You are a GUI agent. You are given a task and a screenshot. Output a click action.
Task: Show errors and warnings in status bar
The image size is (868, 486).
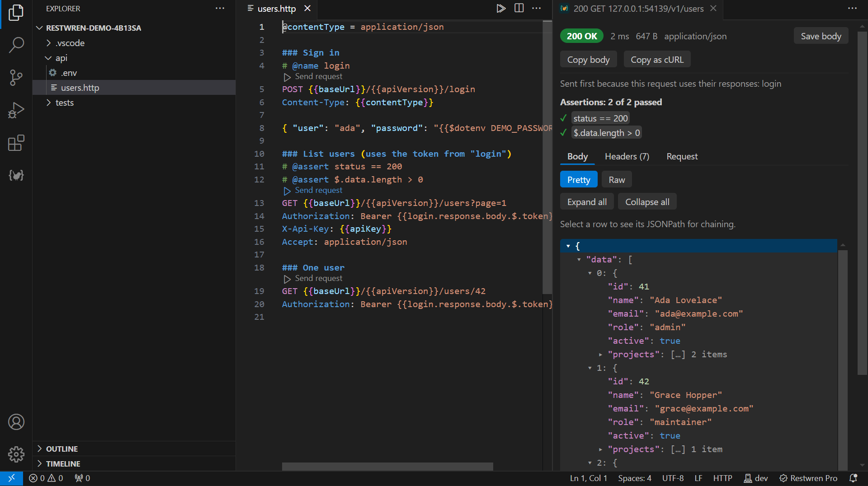click(x=46, y=478)
